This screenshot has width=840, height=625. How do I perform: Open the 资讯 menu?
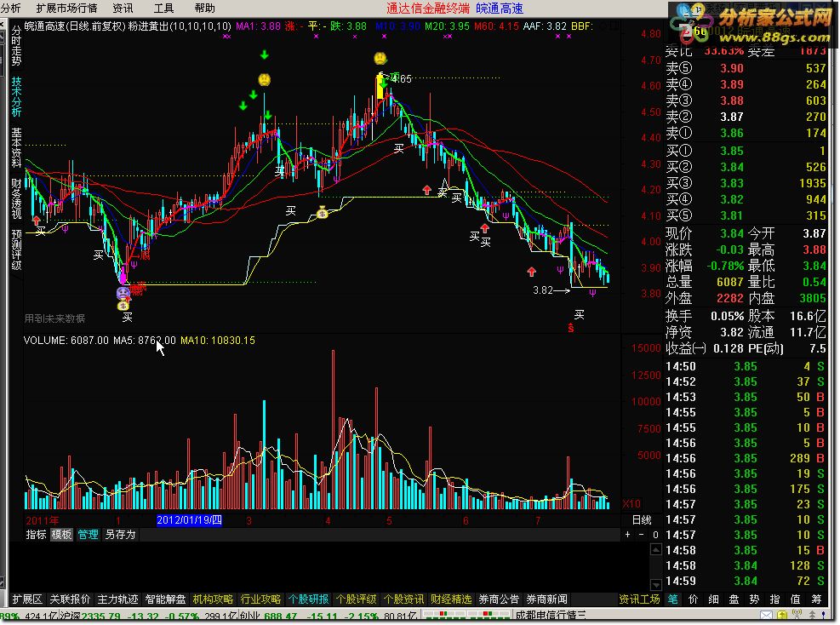click(x=123, y=8)
